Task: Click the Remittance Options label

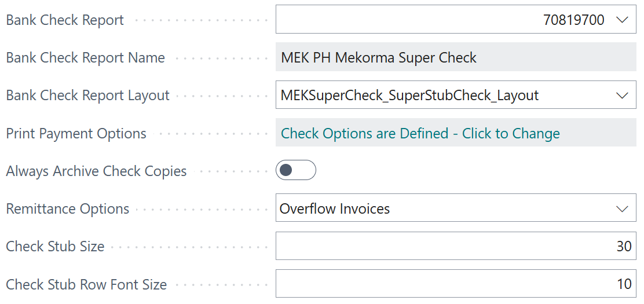Action: 67,209
